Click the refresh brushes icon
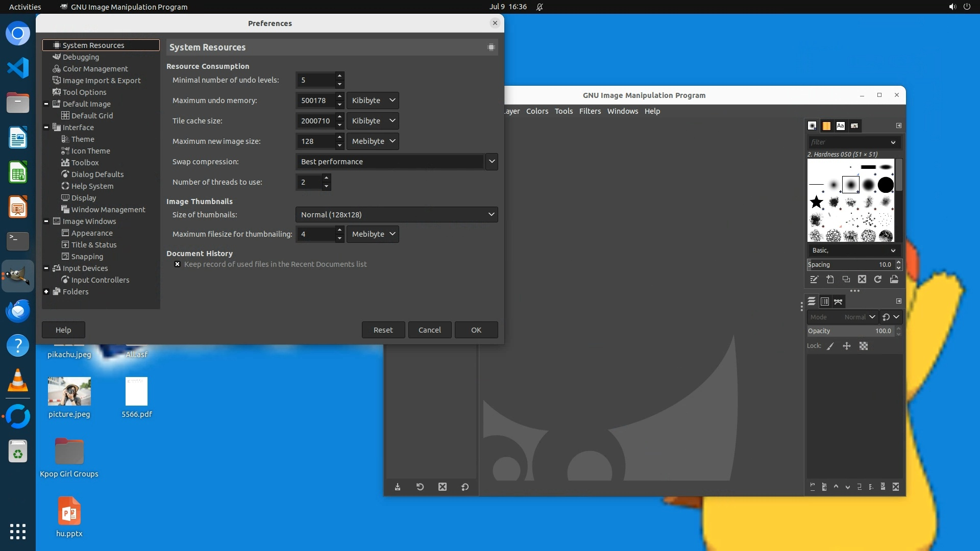 pyautogui.click(x=878, y=280)
